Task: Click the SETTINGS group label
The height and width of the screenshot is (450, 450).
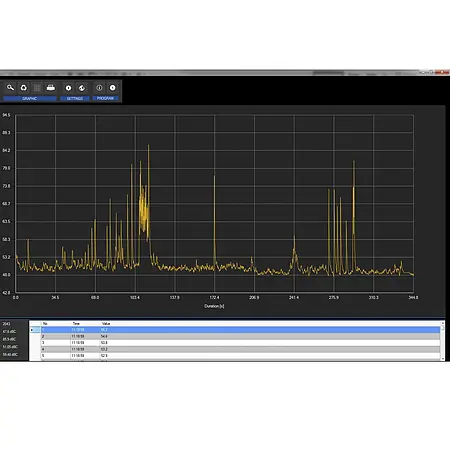Action: tap(75, 98)
